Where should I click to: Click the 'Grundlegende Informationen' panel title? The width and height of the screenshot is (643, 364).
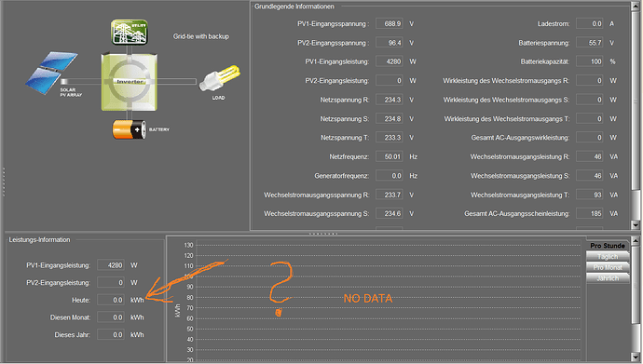pyautogui.click(x=294, y=7)
